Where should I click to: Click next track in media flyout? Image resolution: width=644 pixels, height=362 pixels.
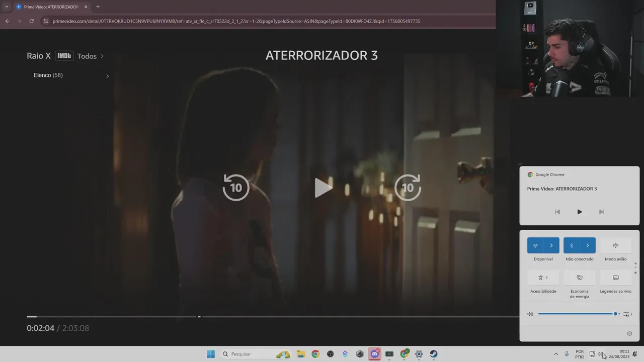coord(602,212)
